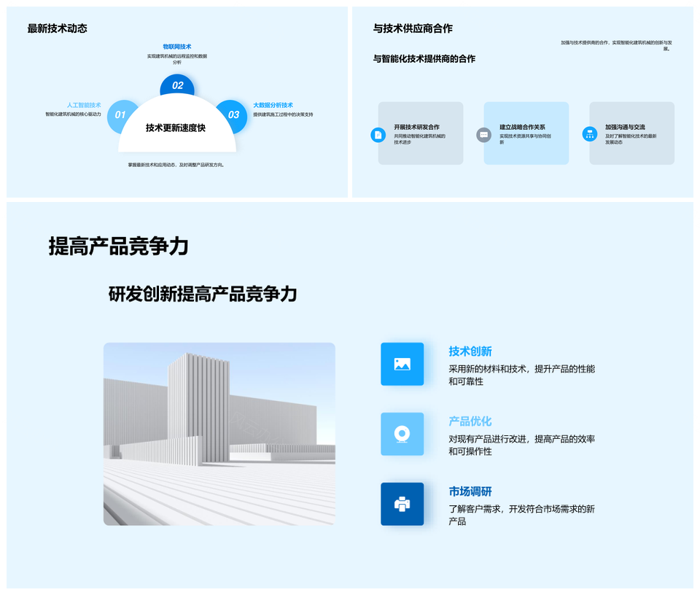This screenshot has height=595, width=700.
Task: Click the document icon beside 开展技术研发合作
Action: pyautogui.click(x=378, y=134)
